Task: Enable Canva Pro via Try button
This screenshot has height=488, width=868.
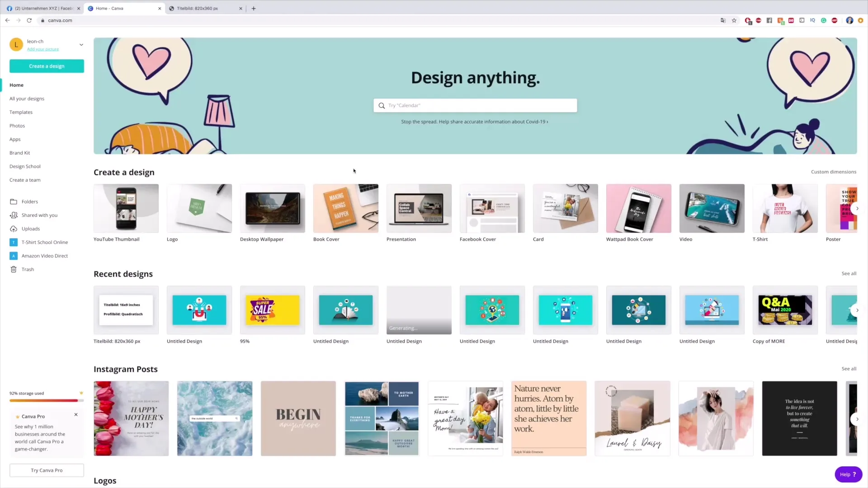Action: click(46, 470)
